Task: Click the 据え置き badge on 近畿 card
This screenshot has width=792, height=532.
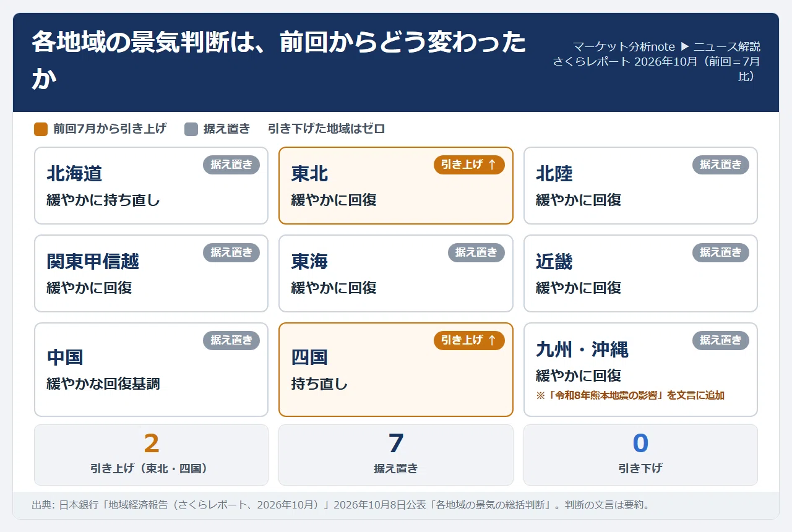Action: coord(721,252)
